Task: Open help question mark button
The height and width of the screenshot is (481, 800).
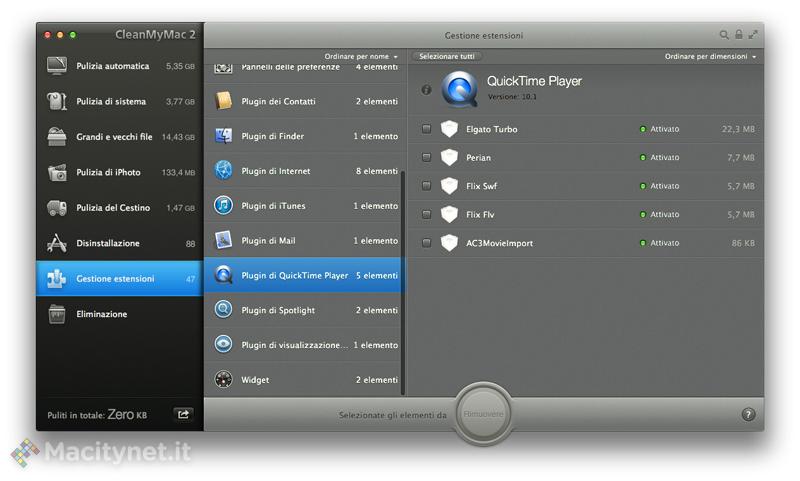Action: coord(748,415)
